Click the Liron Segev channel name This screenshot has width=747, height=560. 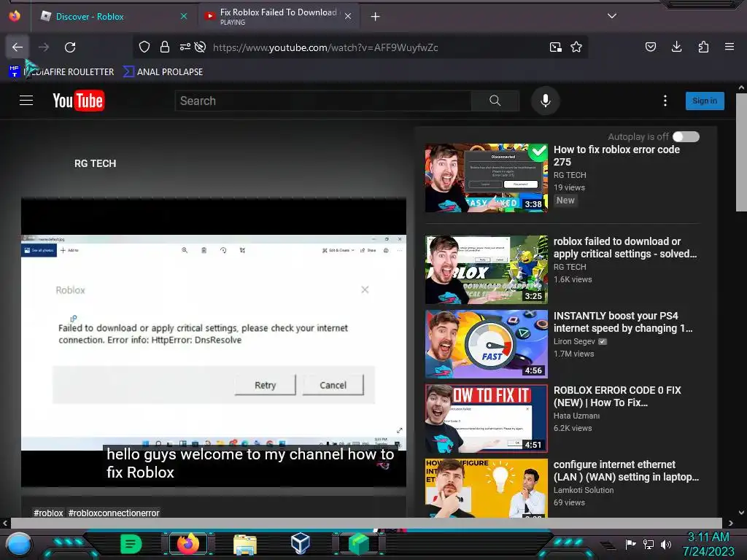click(574, 341)
